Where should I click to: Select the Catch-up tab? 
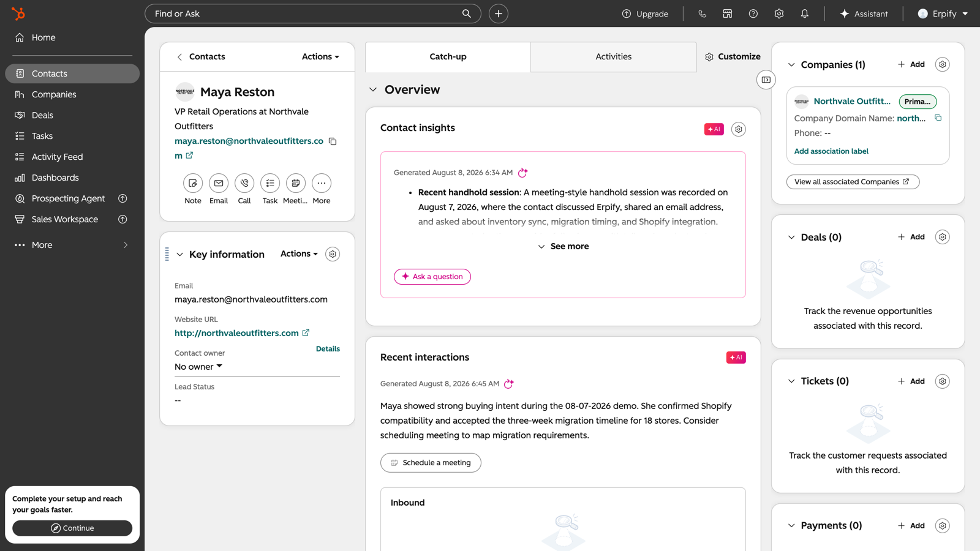[x=448, y=56]
